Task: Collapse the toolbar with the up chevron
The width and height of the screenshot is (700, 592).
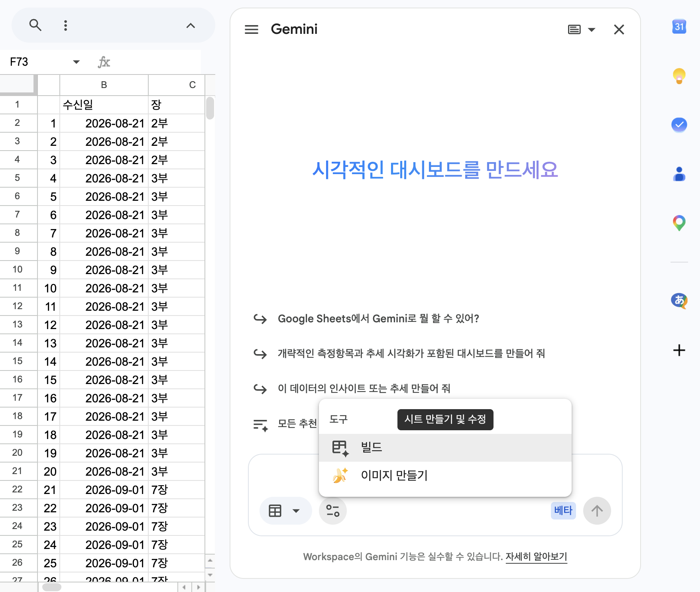Action: point(191,25)
